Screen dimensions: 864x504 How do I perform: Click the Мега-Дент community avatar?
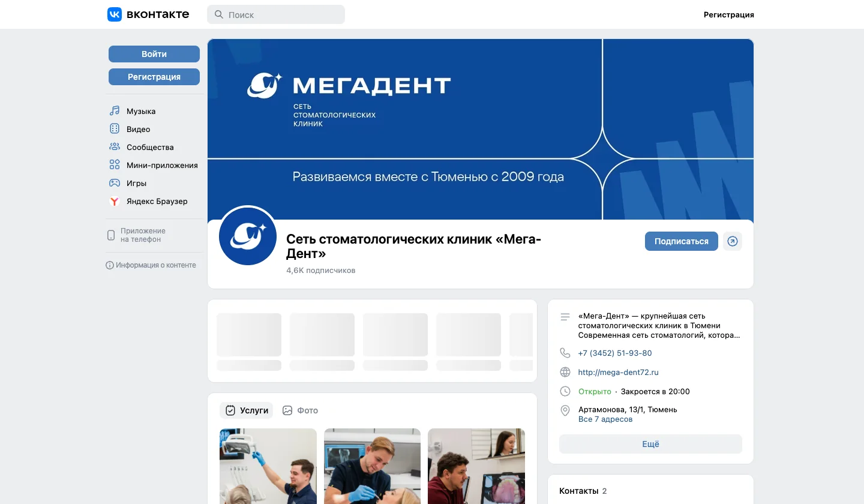[248, 236]
